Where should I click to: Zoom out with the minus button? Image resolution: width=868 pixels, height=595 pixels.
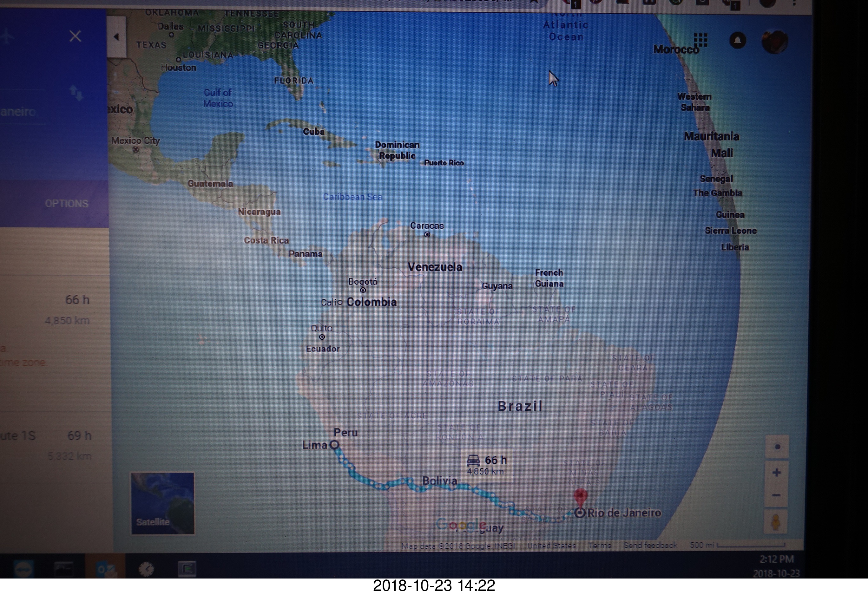777,495
